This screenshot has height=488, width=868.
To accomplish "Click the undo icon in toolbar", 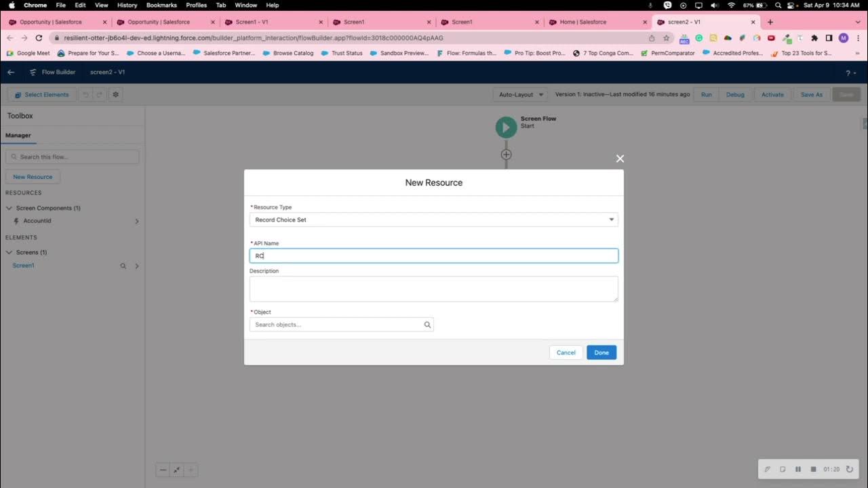I will point(85,95).
